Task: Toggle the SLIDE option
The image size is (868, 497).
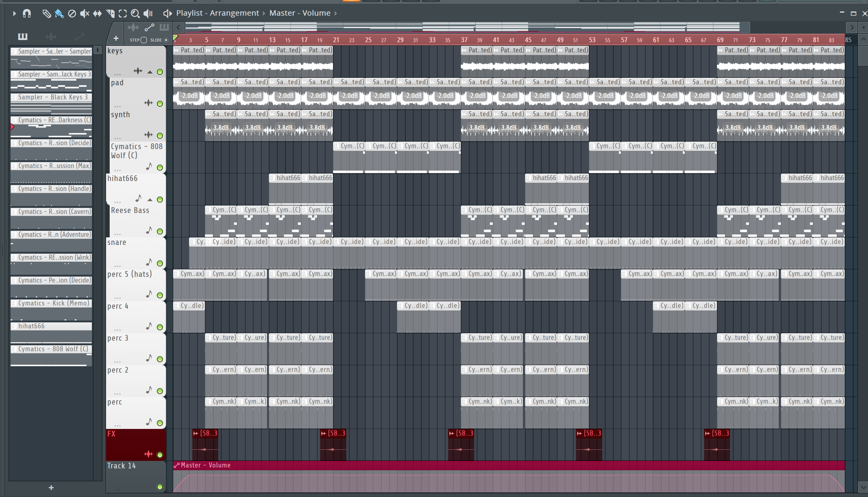Action: 166,40
